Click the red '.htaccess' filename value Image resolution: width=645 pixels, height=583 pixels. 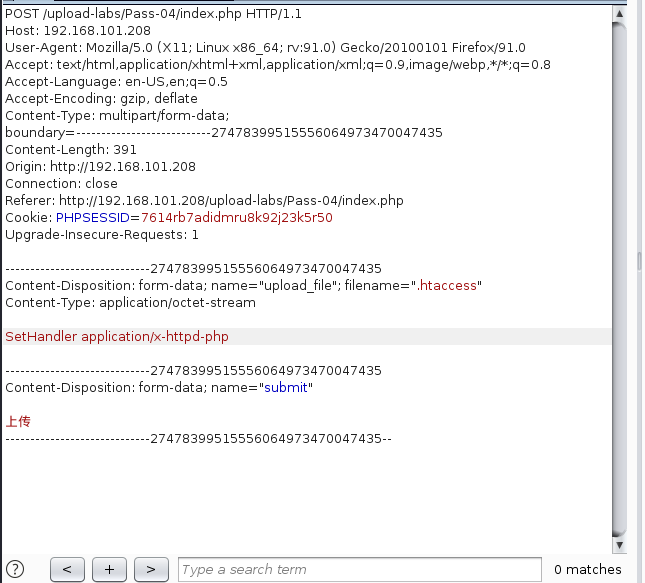[446, 286]
